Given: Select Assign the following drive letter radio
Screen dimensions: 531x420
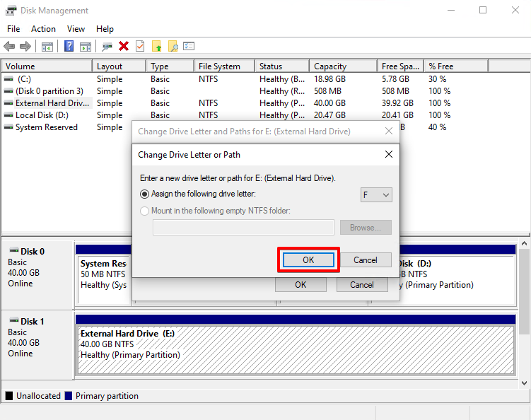Looking at the screenshot, I should pyautogui.click(x=145, y=194).
